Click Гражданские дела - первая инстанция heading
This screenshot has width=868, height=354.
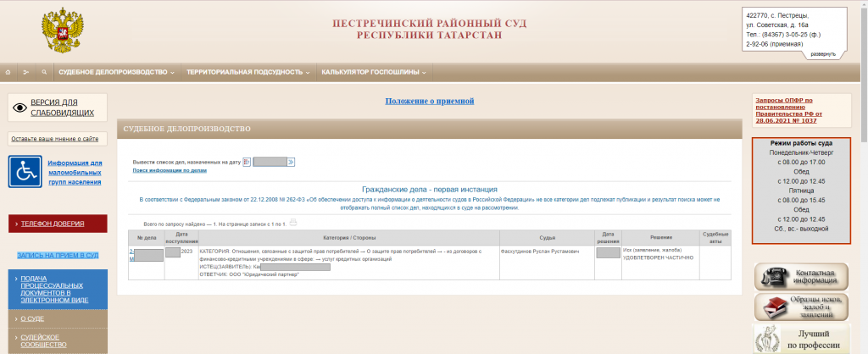click(430, 189)
